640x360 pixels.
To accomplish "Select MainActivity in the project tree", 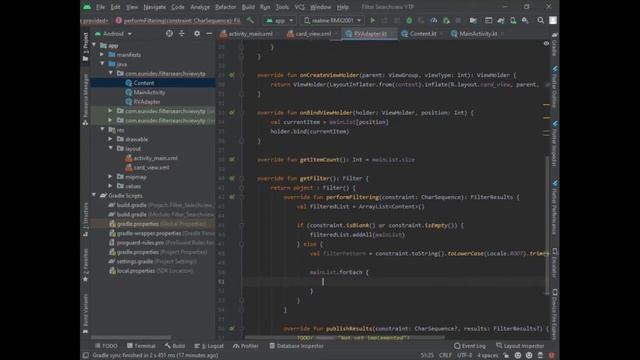I will tap(149, 92).
